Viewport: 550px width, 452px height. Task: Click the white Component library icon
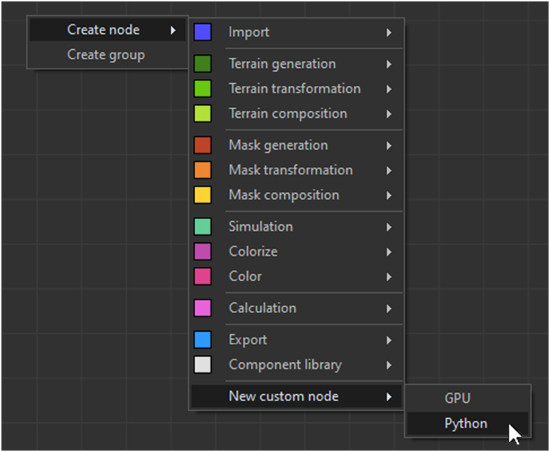coord(202,365)
